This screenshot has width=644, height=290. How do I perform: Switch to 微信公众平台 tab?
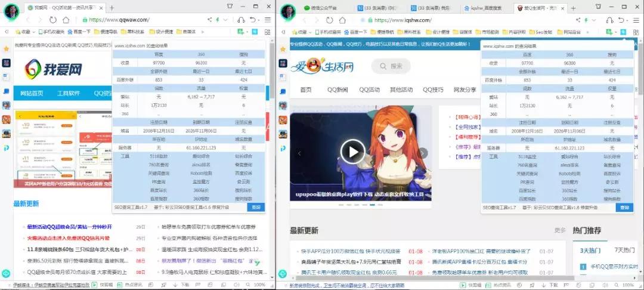tap(324, 8)
